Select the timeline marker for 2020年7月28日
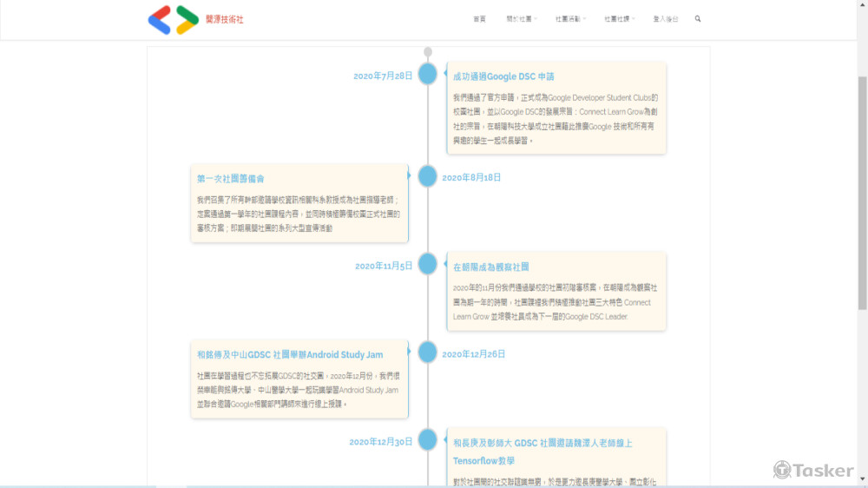 [427, 74]
